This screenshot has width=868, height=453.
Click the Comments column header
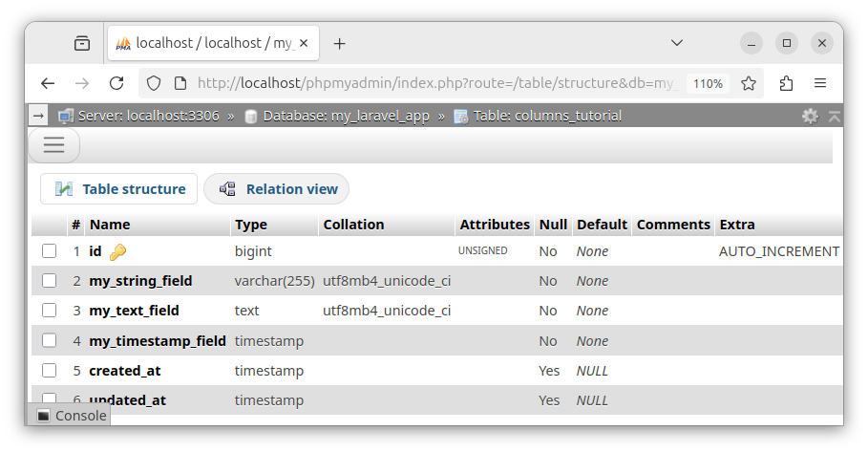673,225
